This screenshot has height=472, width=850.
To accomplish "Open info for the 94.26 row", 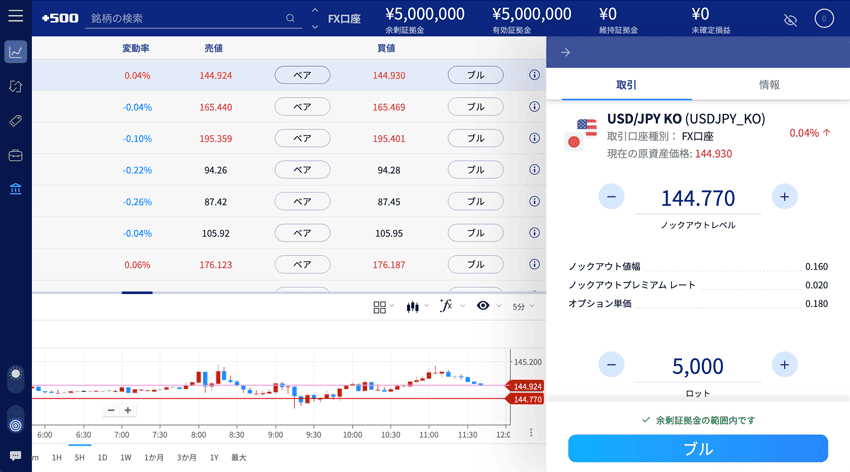I will (535, 170).
